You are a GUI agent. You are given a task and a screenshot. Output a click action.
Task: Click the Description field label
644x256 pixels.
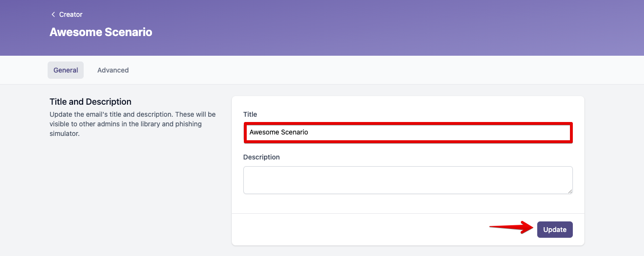point(261,157)
